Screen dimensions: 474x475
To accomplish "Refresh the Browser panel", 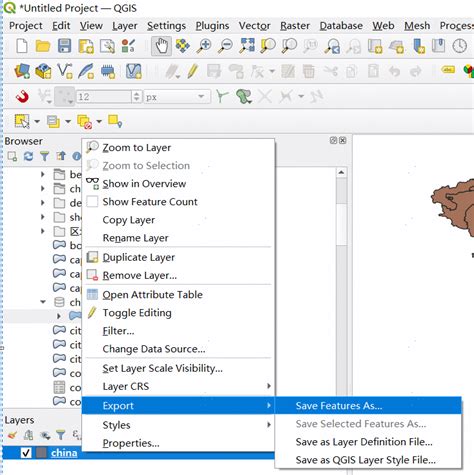I will pyautogui.click(x=28, y=156).
